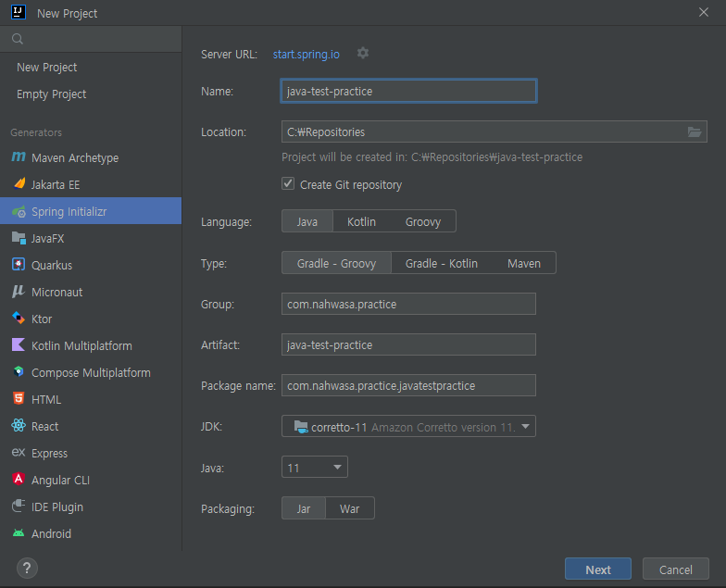Select the Quarkus generator label

coord(52,265)
